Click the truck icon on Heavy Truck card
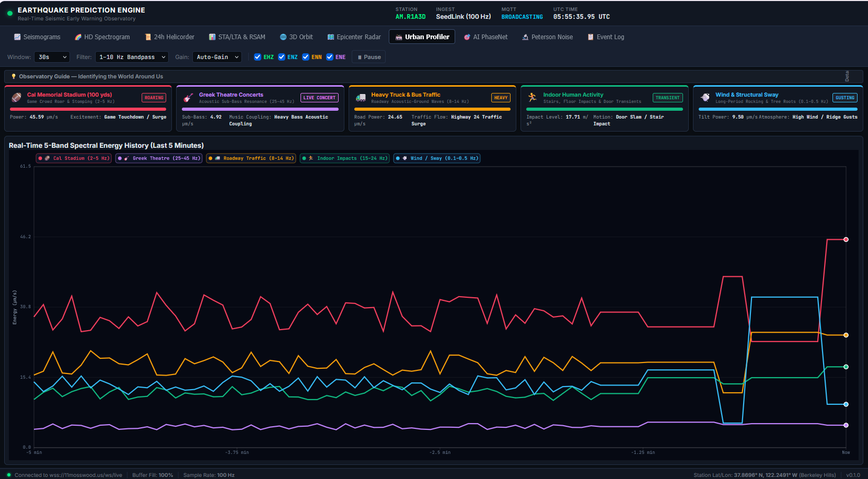 pos(361,98)
